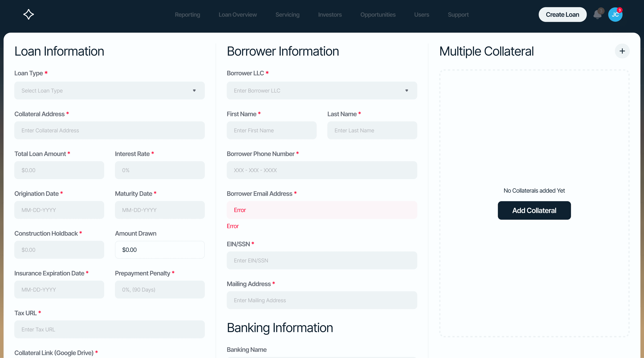
Task: Select the Origination Date field
Action: click(59, 210)
